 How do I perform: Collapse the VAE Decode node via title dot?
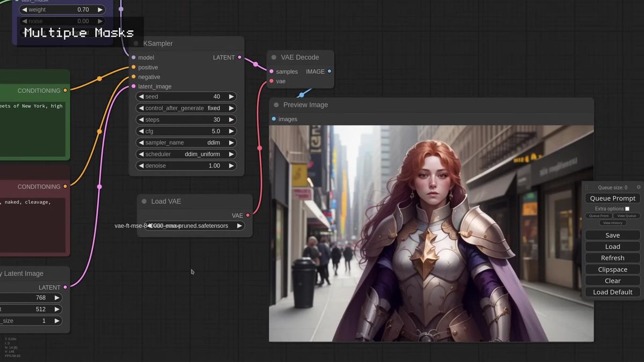274,57
